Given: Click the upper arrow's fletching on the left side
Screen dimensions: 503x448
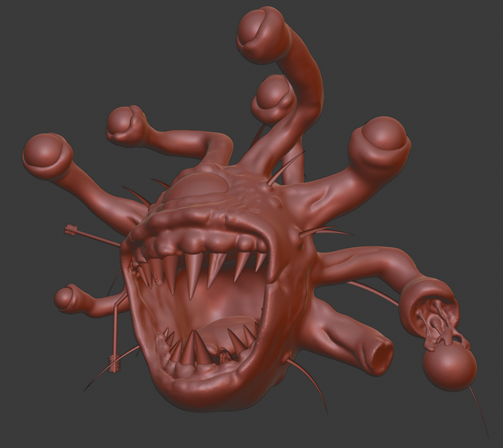Looking at the screenshot, I should point(71,230).
